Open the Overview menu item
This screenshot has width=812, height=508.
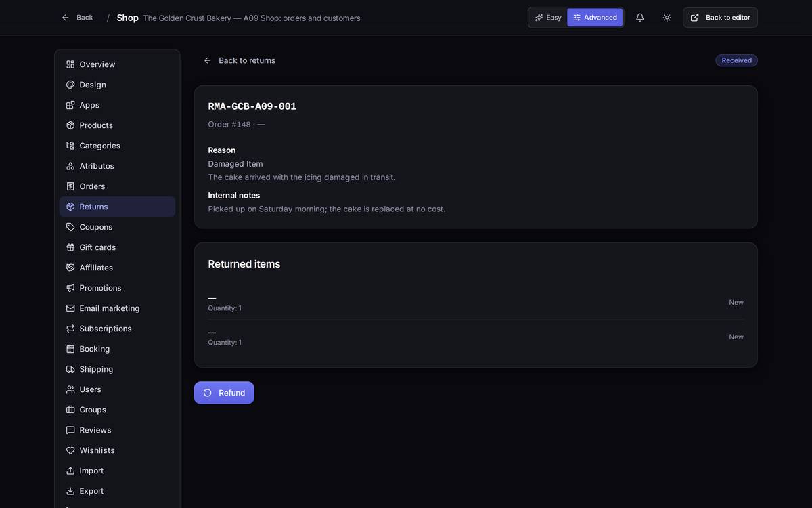pos(117,64)
